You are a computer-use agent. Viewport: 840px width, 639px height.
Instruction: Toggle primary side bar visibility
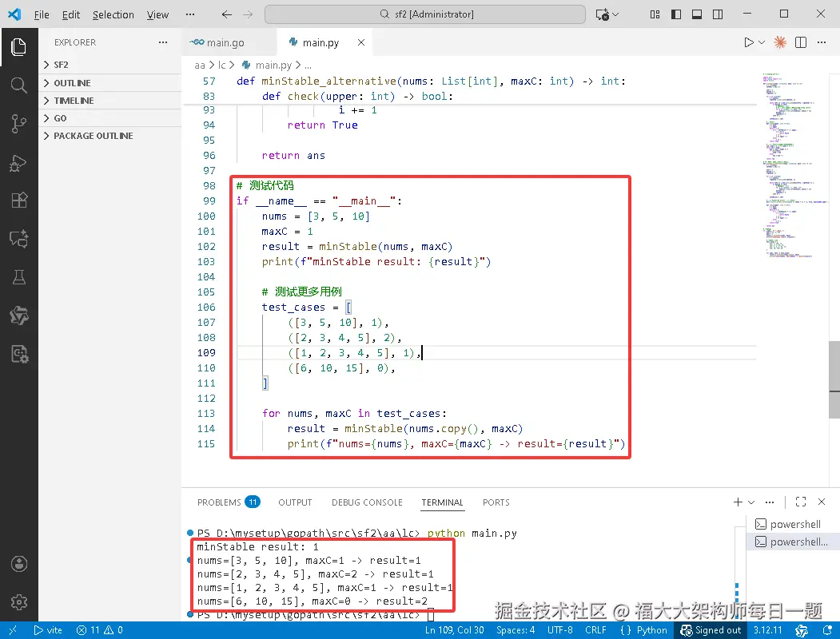pyautogui.click(x=676, y=14)
